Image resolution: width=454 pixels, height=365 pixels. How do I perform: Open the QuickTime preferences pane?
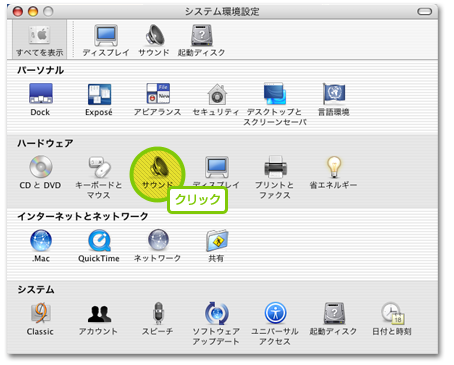pyautogui.click(x=99, y=246)
